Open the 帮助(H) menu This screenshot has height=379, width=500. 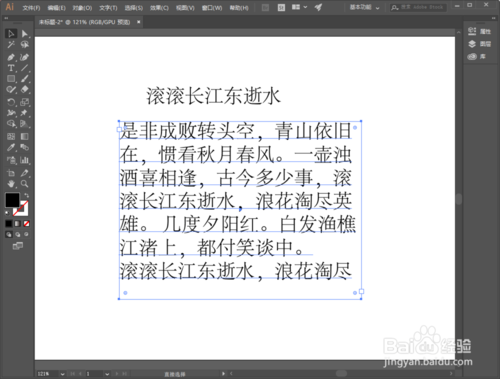239,8
